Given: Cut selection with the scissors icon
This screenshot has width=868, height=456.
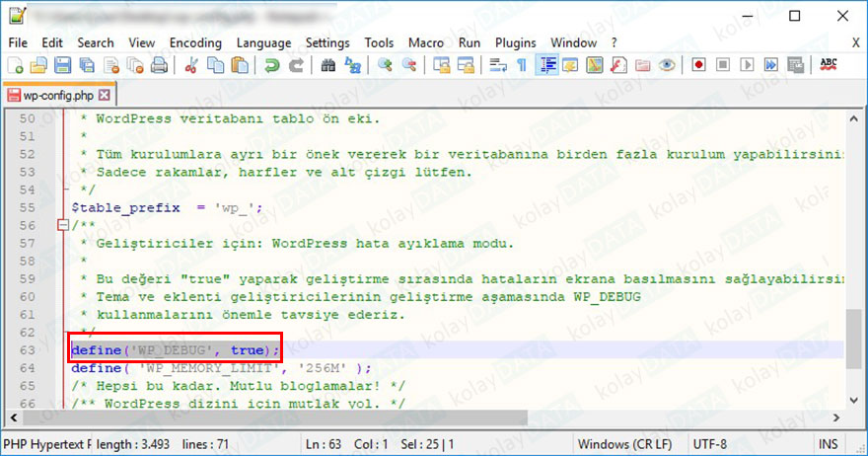Looking at the screenshot, I should 191,65.
